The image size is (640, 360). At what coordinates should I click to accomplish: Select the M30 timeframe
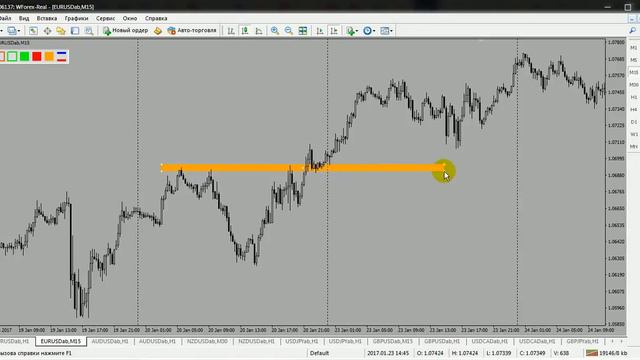[633, 84]
